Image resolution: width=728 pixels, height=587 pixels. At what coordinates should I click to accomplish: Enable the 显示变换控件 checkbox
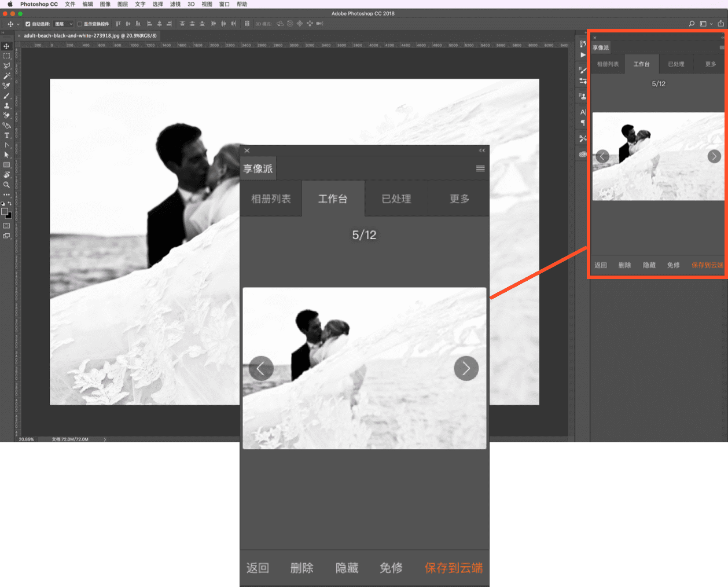[x=80, y=24]
